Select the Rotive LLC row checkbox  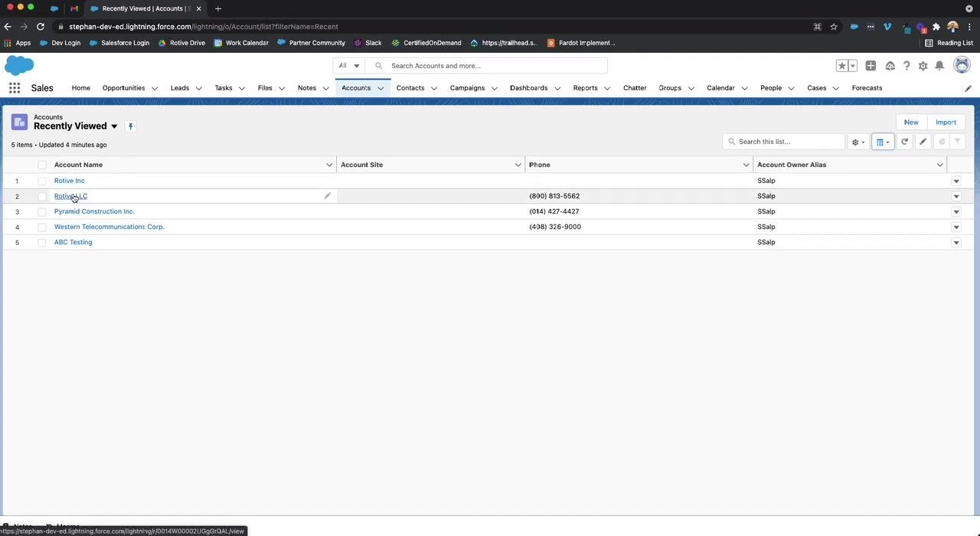[x=42, y=196]
